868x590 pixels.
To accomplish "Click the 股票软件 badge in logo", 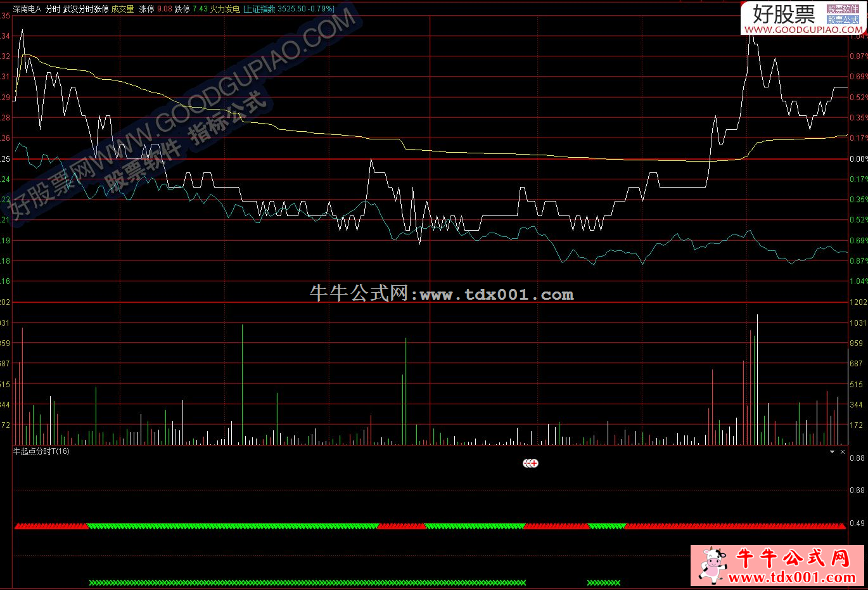I will tap(843, 9).
